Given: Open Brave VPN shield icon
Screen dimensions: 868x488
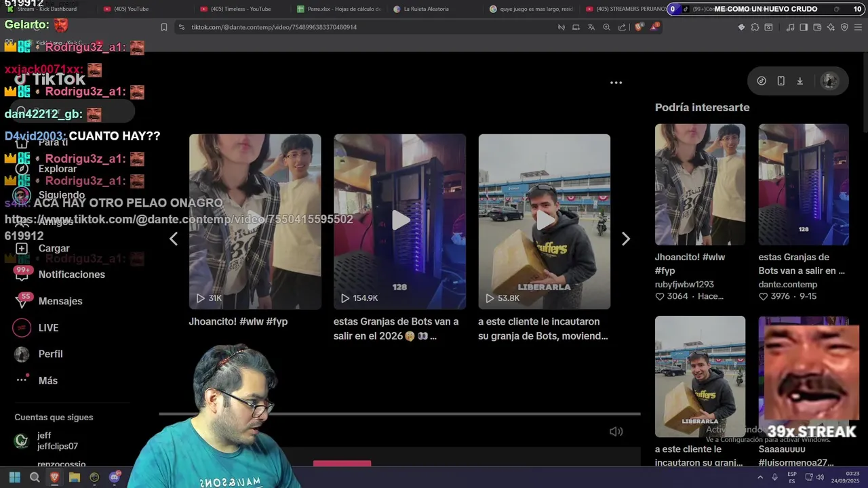Looking at the screenshot, I should (844, 27).
